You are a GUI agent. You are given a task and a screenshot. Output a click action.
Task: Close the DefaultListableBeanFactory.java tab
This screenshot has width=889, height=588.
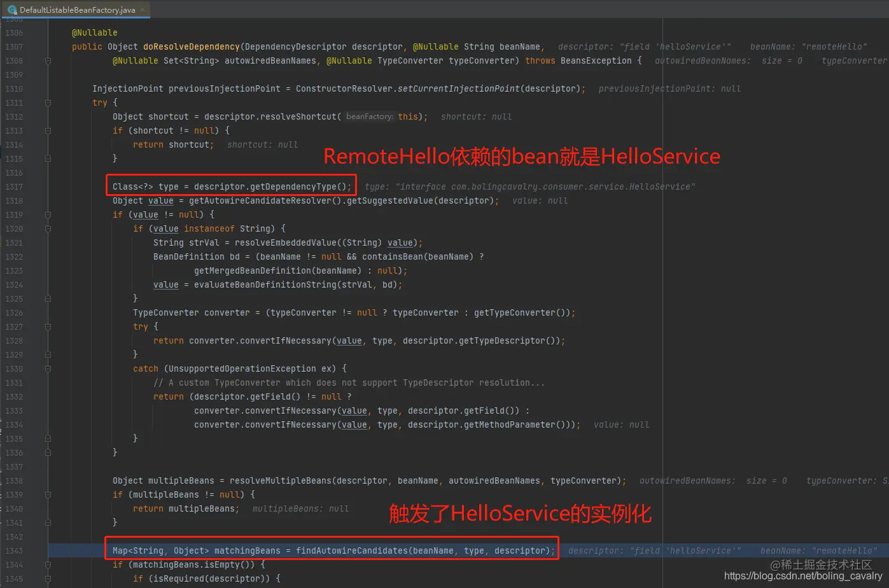point(143,10)
